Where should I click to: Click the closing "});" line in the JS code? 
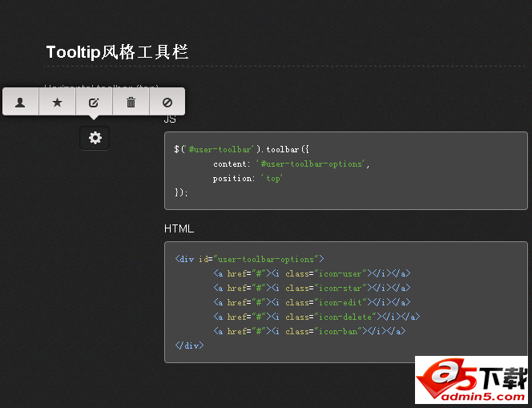click(x=181, y=192)
